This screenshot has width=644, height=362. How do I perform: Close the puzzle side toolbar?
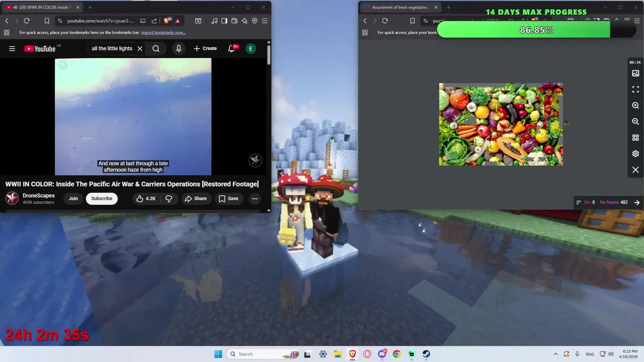coord(635,170)
